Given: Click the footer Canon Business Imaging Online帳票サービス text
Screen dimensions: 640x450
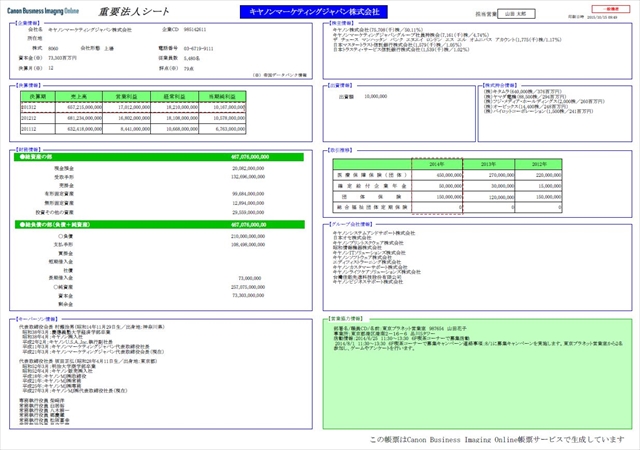Looking at the screenshot, I should coord(497,440).
